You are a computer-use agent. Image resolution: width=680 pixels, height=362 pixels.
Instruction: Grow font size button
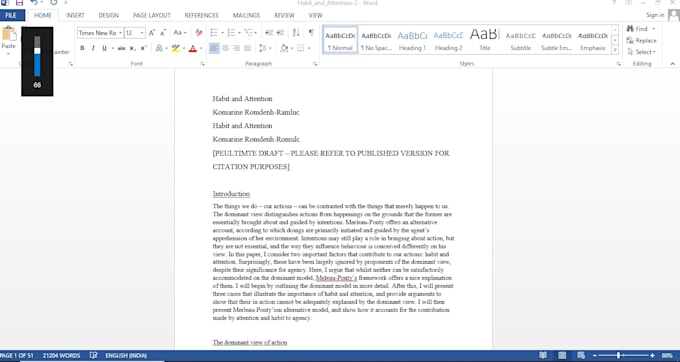click(x=152, y=33)
